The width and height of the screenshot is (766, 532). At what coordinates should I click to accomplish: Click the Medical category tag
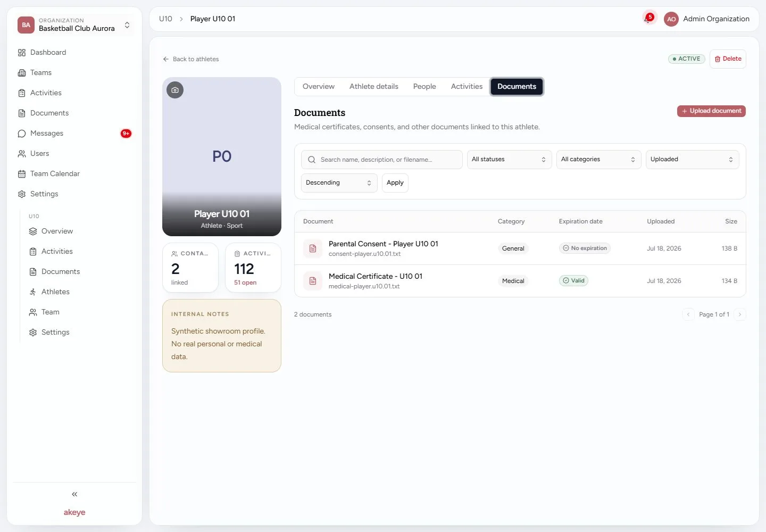point(513,281)
